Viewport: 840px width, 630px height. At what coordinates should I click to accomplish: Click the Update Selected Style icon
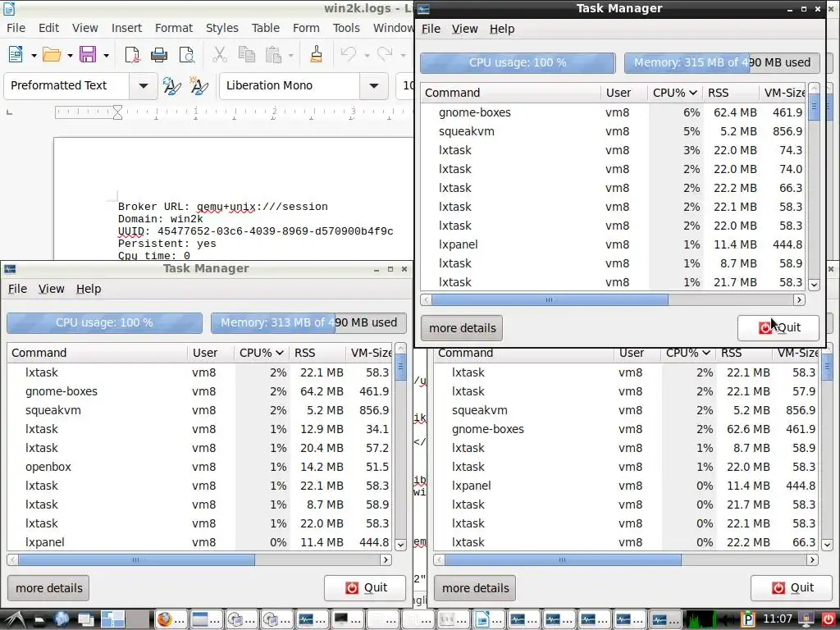(172, 85)
